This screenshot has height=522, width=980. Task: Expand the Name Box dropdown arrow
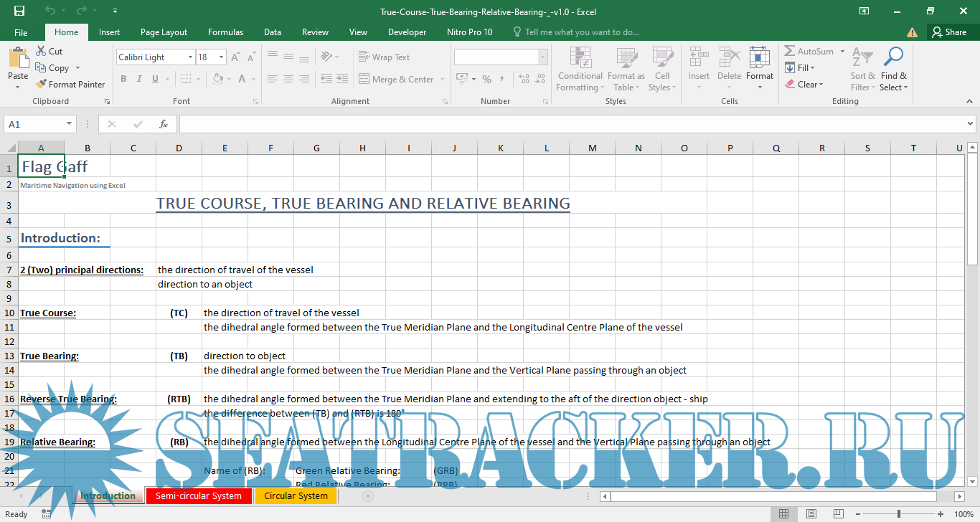[x=69, y=124]
